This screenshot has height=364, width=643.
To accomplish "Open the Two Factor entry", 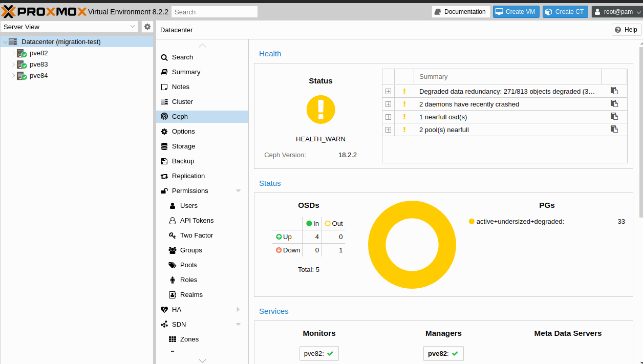I will [x=202, y=235].
